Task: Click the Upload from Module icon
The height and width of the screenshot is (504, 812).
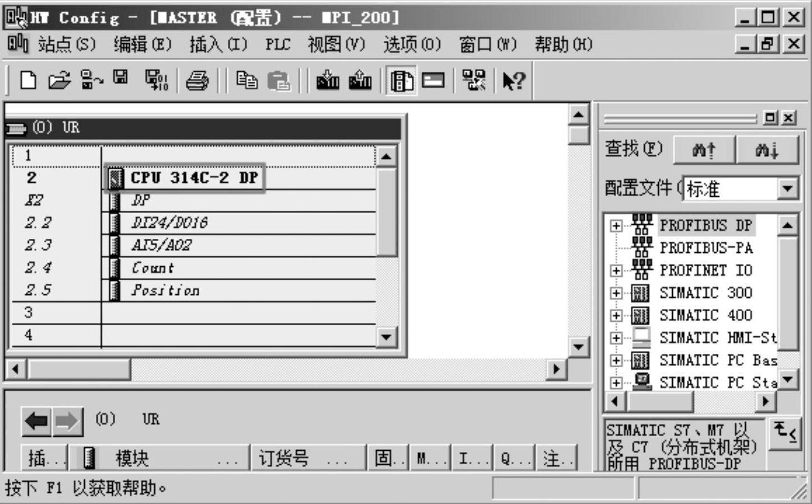Action: pos(360,80)
